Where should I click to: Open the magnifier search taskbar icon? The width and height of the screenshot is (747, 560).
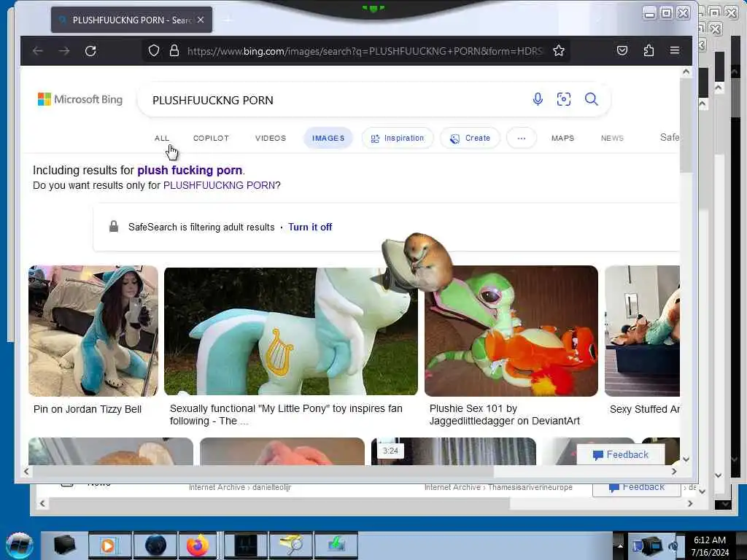tap(290, 545)
